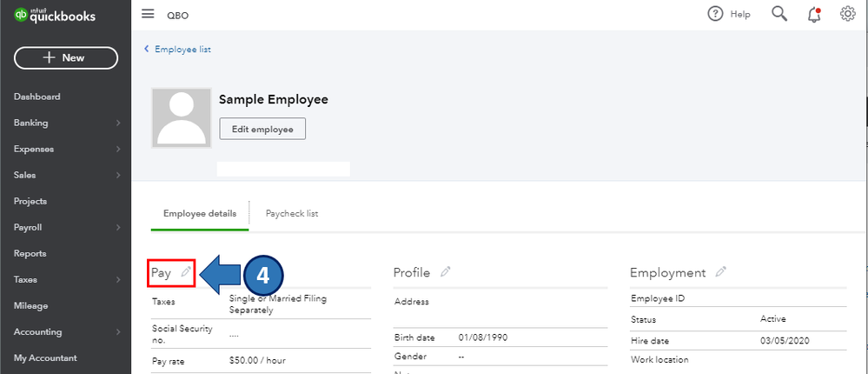Switch to the Paycheck list tab
Viewport: 868px width, 374px height.
point(291,214)
